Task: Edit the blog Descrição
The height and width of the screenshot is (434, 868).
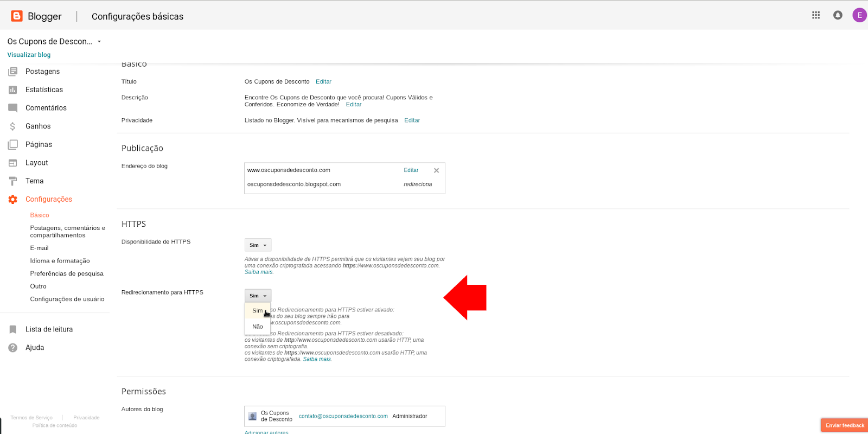Action: [354, 105]
